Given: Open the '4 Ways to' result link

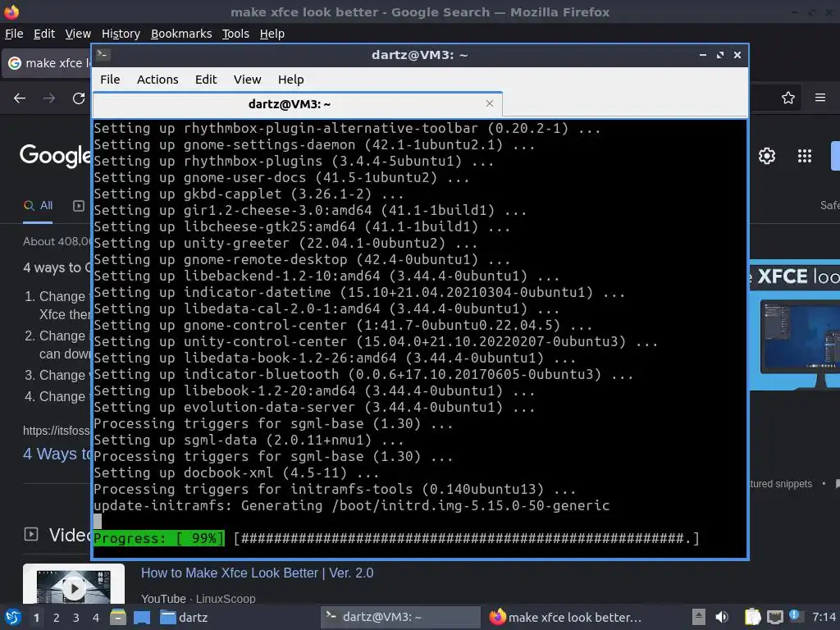Looking at the screenshot, I should [57, 454].
